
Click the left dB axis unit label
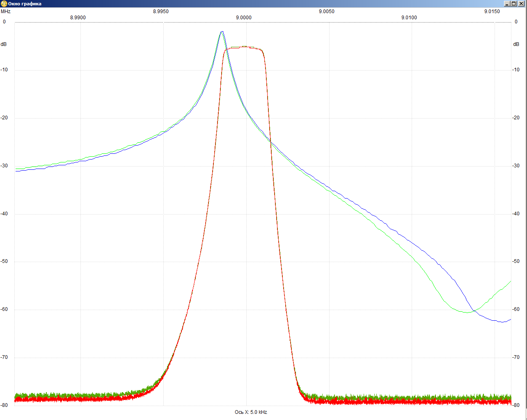(x=4, y=44)
